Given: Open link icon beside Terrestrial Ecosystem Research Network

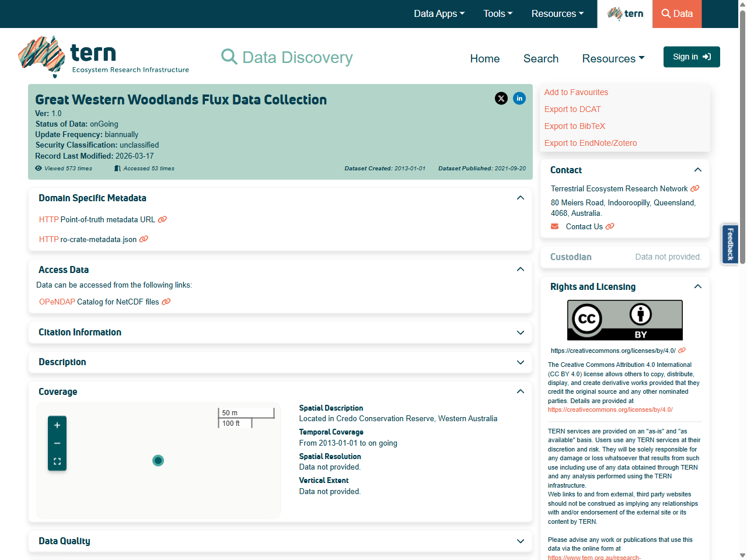Looking at the screenshot, I should tap(694, 188).
